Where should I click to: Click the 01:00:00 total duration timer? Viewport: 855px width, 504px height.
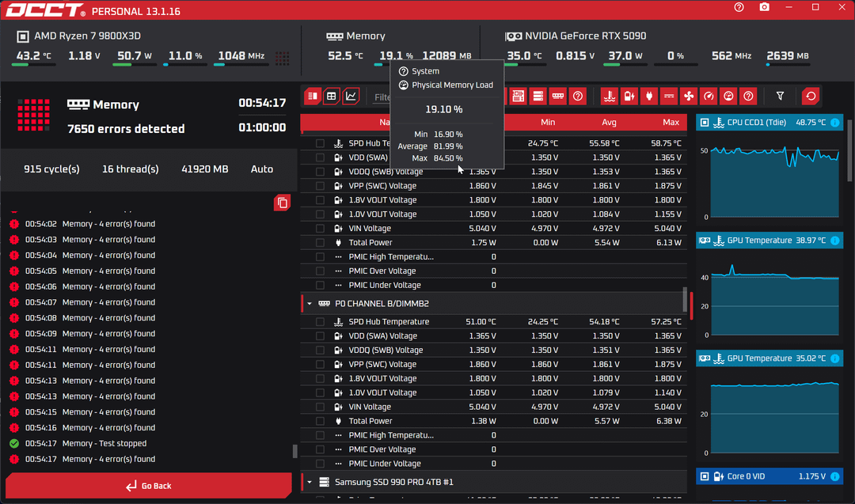click(262, 127)
